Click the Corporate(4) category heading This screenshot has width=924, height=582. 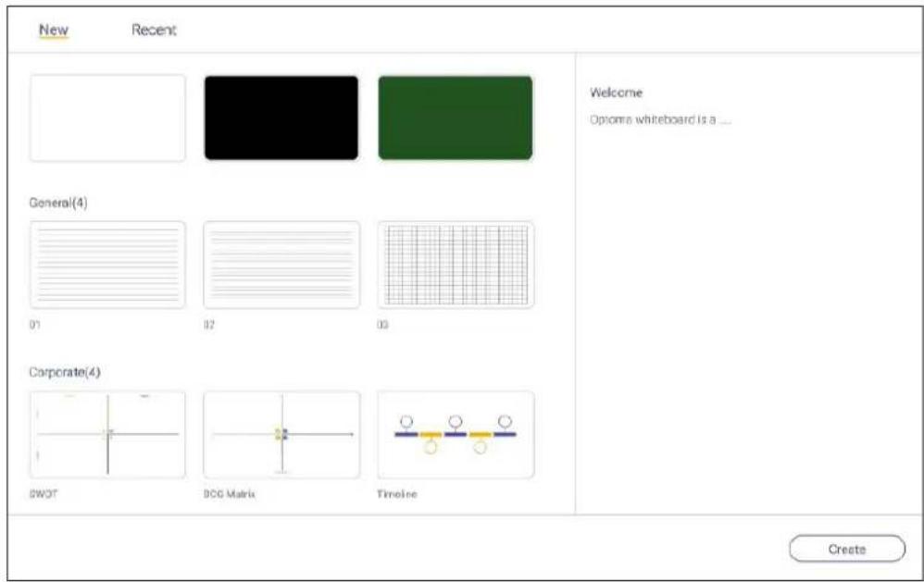click(65, 372)
